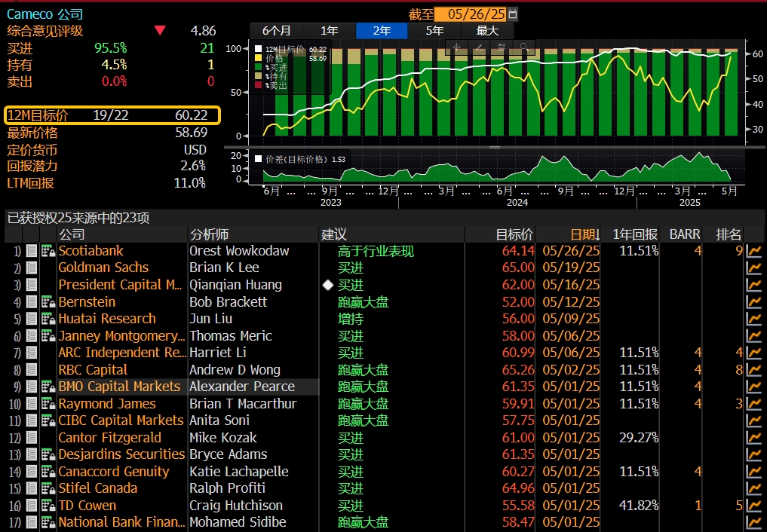
Task: Open the calendar picker beside the date
Action: click(x=513, y=14)
